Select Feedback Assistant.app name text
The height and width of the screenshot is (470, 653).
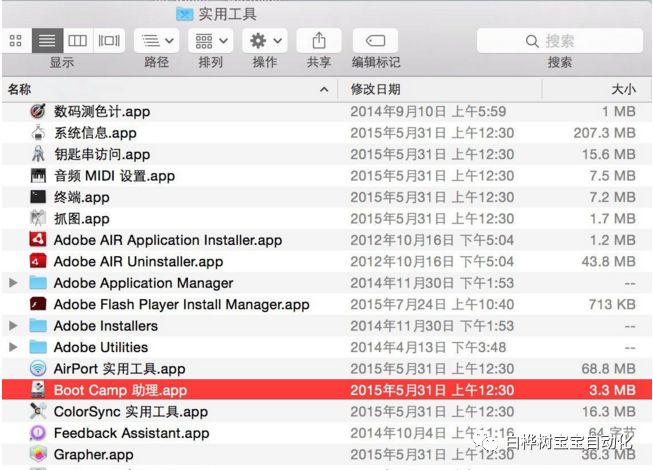(x=132, y=433)
